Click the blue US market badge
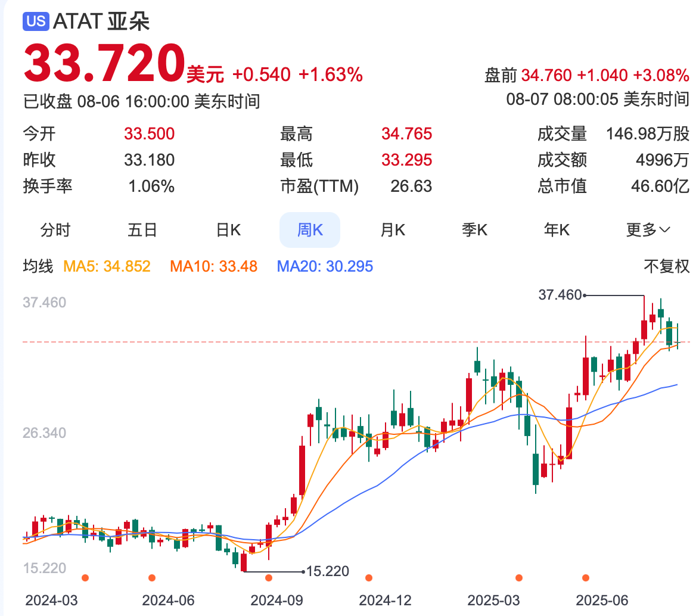 point(36,21)
